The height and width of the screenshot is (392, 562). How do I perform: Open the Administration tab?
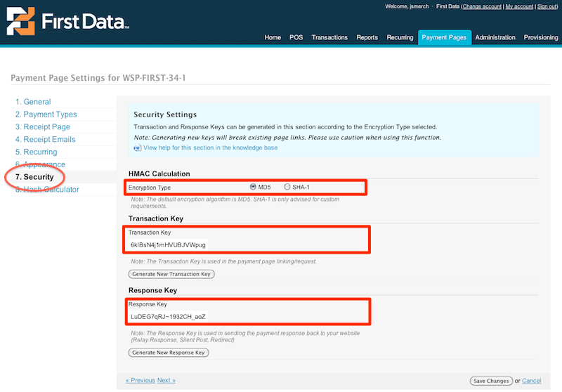click(495, 37)
